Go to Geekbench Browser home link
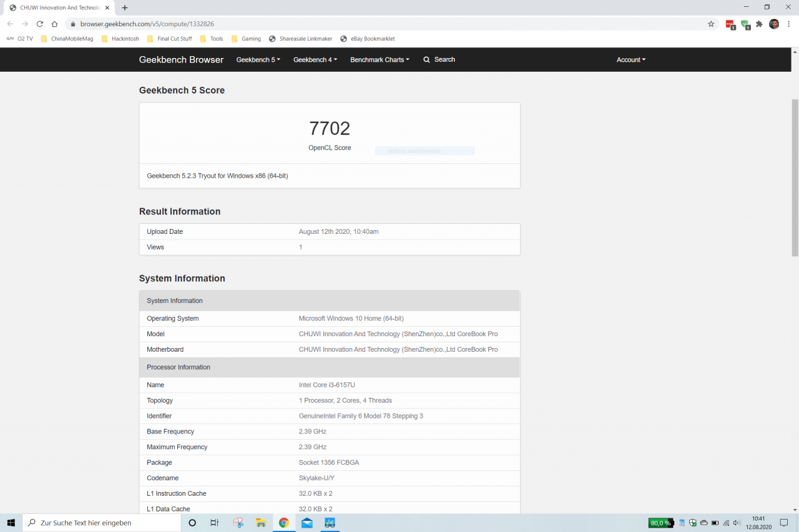This screenshot has height=532, width=799. [181, 60]
